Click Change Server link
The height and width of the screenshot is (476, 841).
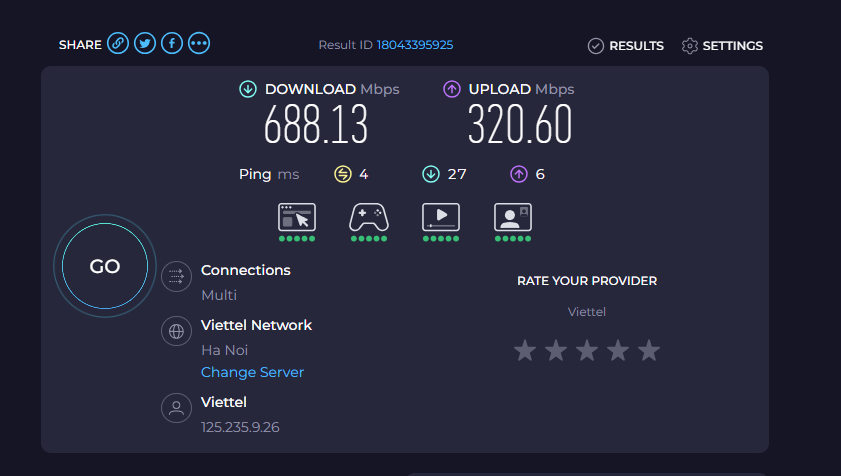click(252, 372)
